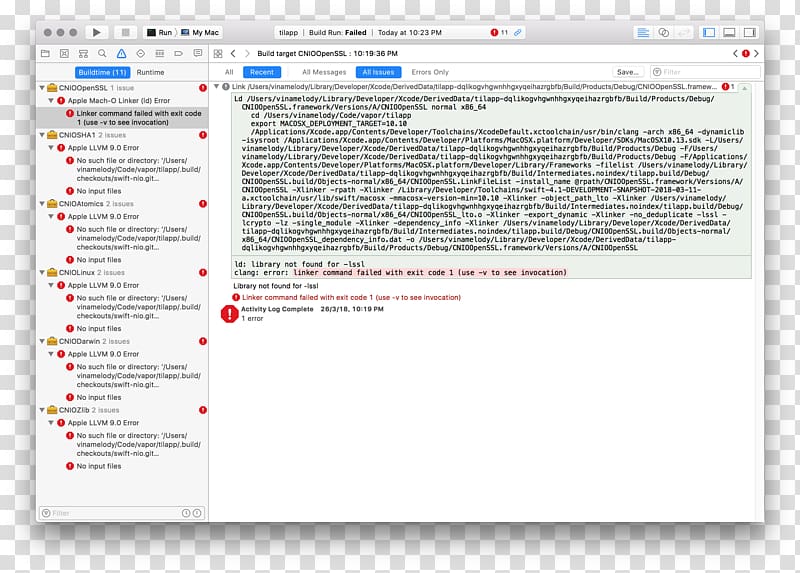Open the project navigator folder icon
Screen dimensions: 800x573
45,53
